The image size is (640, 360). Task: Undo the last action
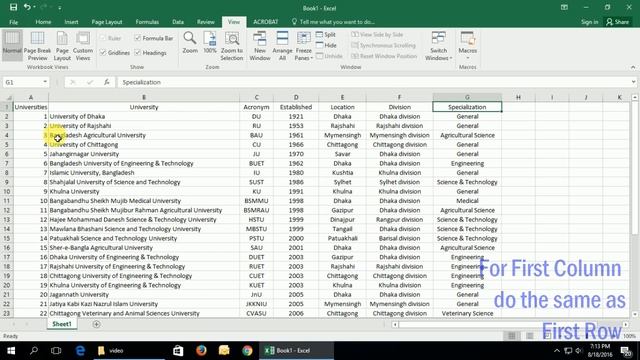(x=27, y=7)
